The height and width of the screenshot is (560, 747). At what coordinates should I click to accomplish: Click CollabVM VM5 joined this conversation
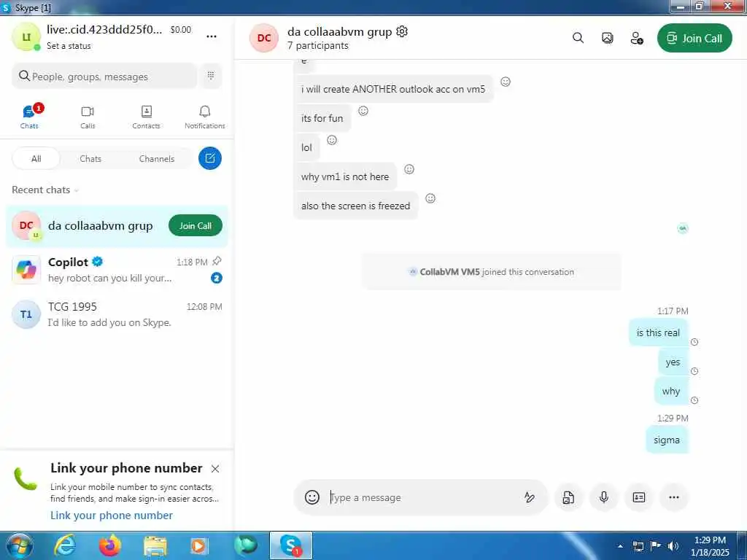491,272
